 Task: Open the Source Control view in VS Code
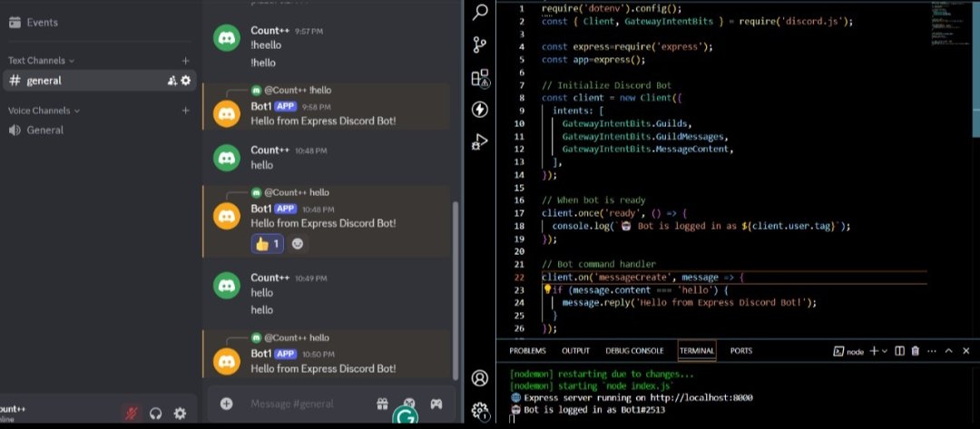pyautogui.click(x=479, y=45)
